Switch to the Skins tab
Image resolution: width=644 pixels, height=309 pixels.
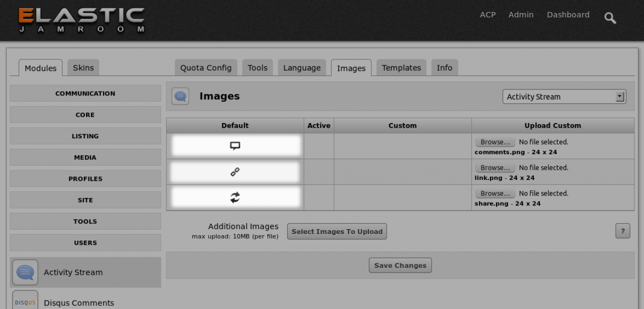[x=83, y=68]
